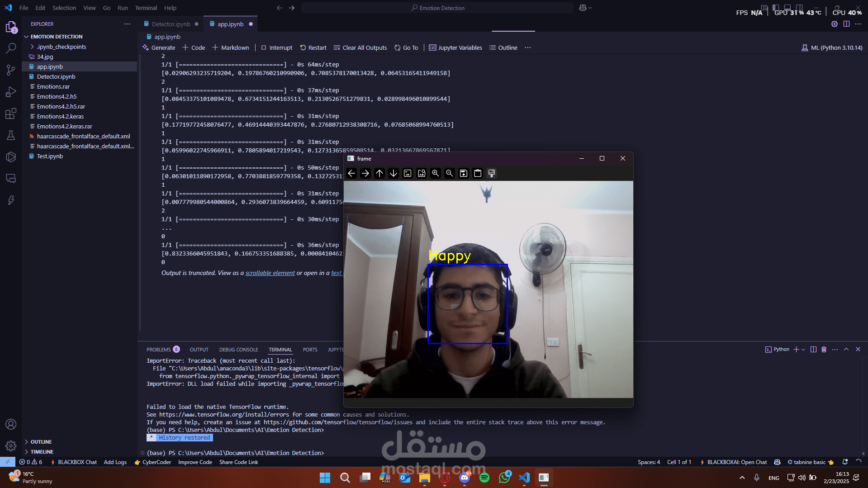Save the current frame image
This screenshot has width=868, height=488.
(x=464, y=173)
